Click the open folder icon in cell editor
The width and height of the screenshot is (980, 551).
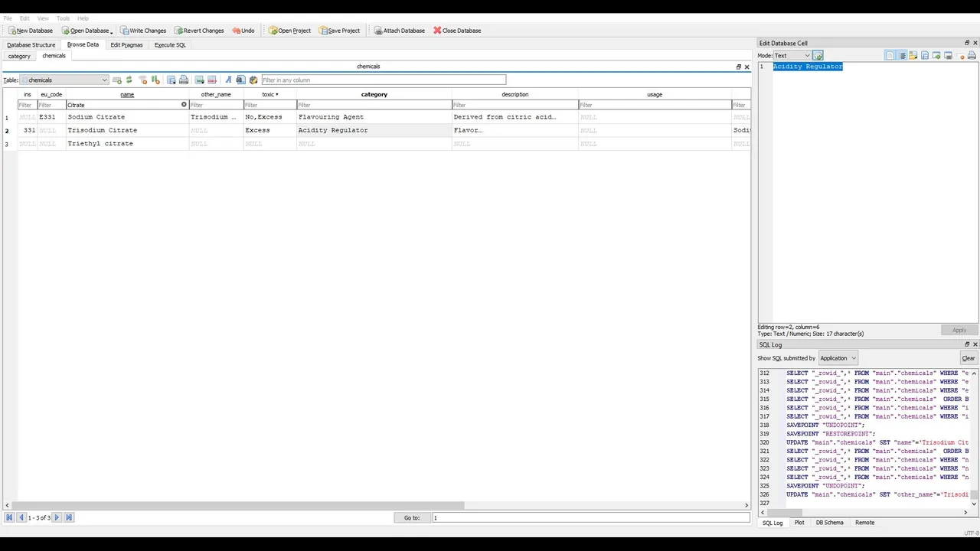click(x=913, y=55)
